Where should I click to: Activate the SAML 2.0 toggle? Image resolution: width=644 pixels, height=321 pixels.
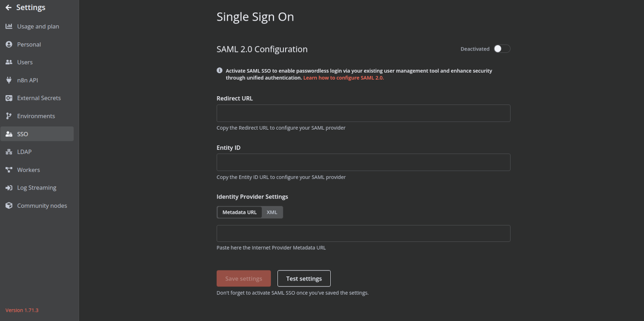[x=502, y=48]
